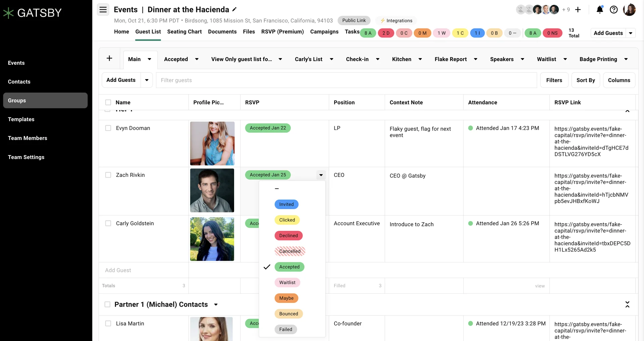Open the help question mark icon

613,10
